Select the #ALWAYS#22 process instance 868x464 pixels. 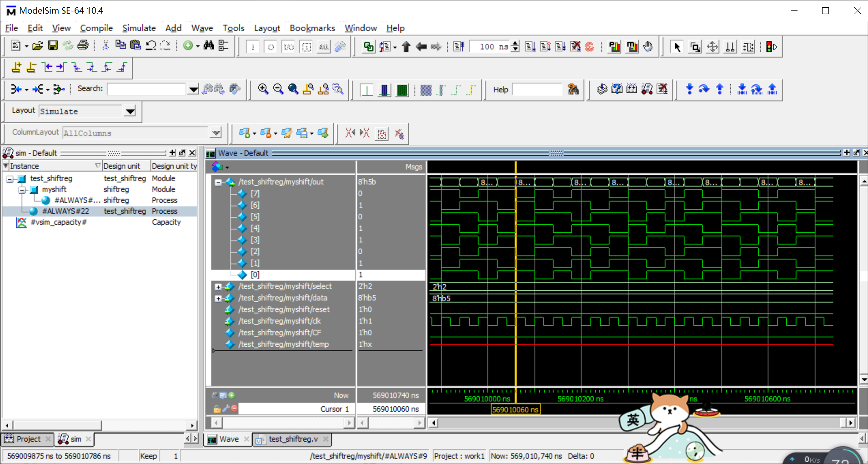(65, 211)
